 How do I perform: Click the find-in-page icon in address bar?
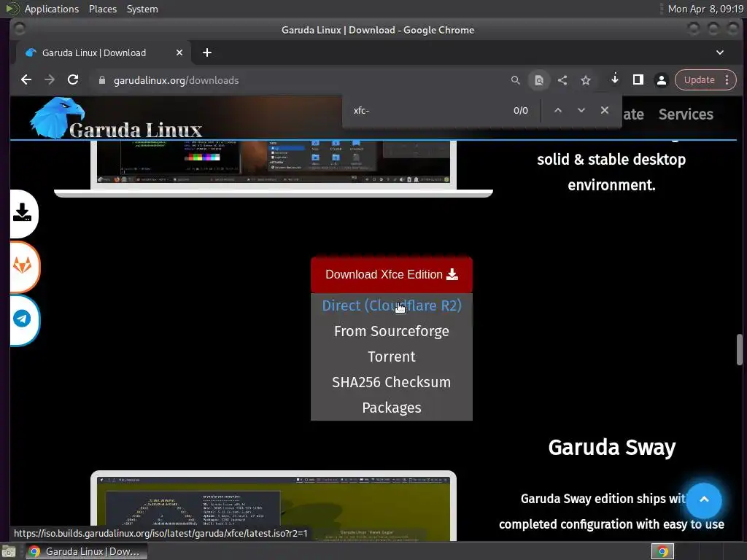pyautogui.click(x=539, y=80)
